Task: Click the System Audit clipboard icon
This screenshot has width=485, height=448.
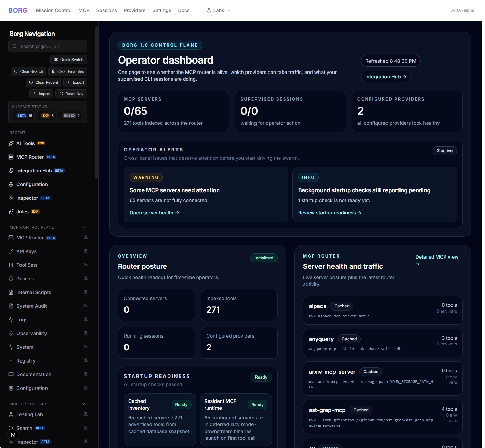Action: coord(11,306)
